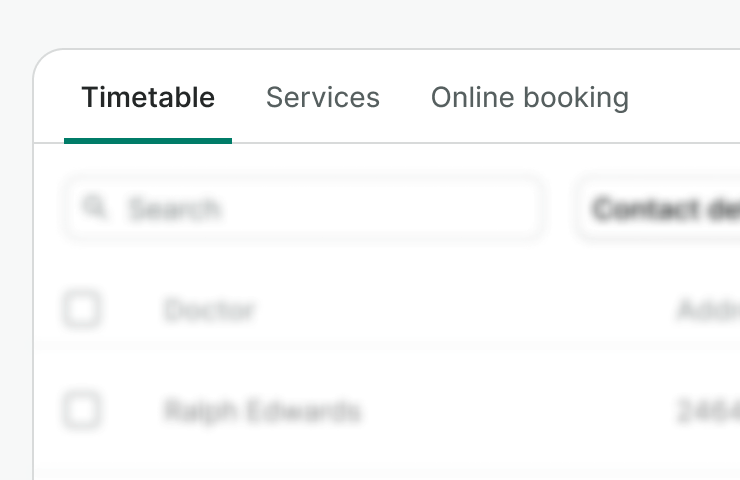Click the magnifier icon in the search box
740x480 pixels.
95,207
